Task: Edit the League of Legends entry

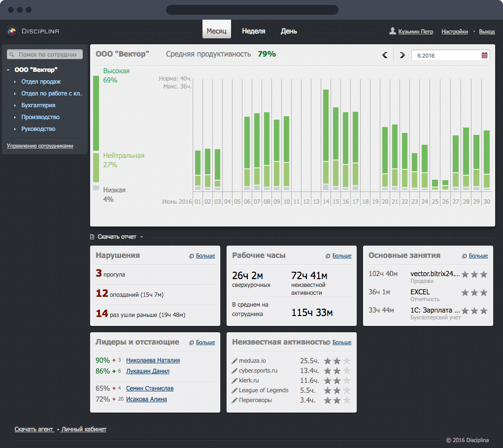Action: pos(235,390)
